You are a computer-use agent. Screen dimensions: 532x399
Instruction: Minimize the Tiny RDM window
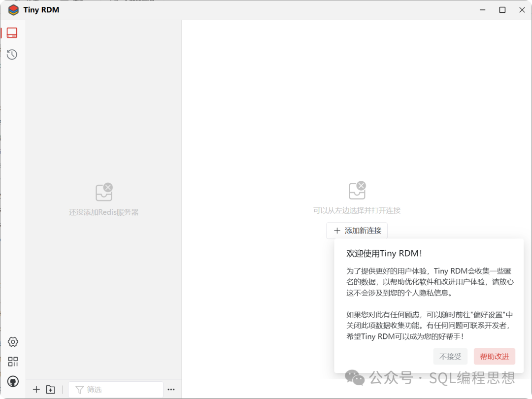pyautogui.click(x=482, y=10)
